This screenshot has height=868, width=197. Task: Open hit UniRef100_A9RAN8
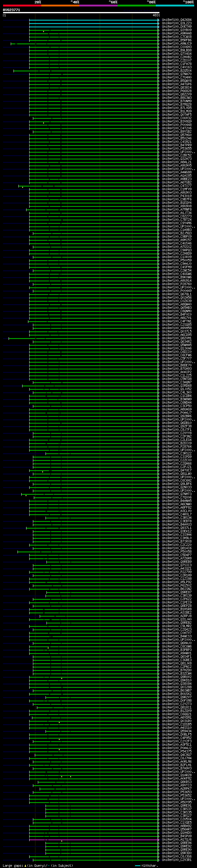[177, 33]
